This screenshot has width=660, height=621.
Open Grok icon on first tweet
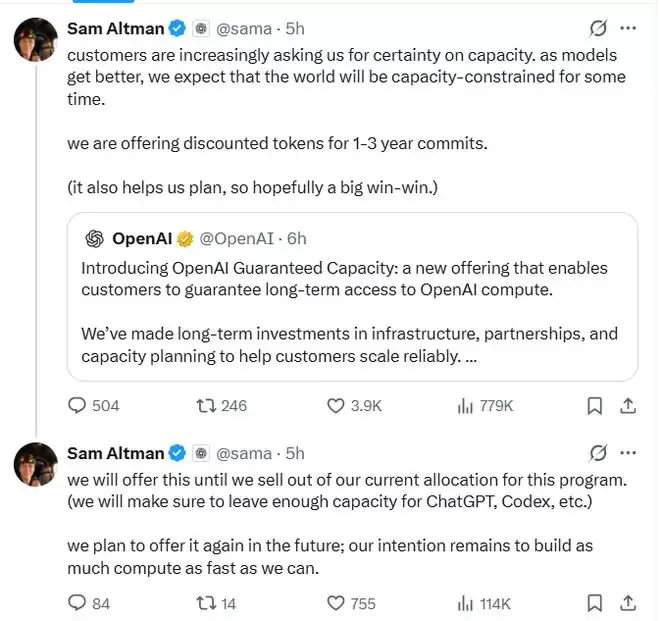[598, 29]
